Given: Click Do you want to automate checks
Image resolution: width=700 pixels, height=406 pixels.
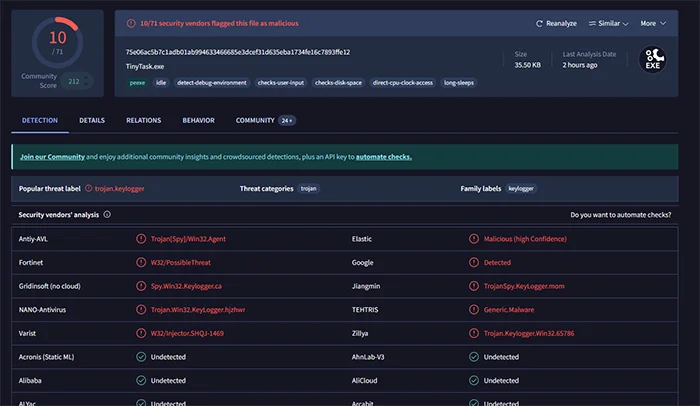Looking at the screenshot, I should [x=621, y=215].
